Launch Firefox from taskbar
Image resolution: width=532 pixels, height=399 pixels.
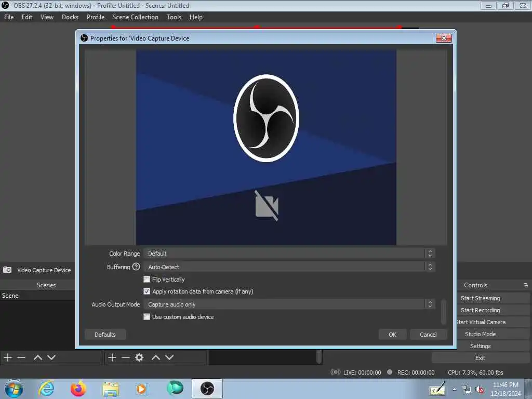tap(78, 389)
